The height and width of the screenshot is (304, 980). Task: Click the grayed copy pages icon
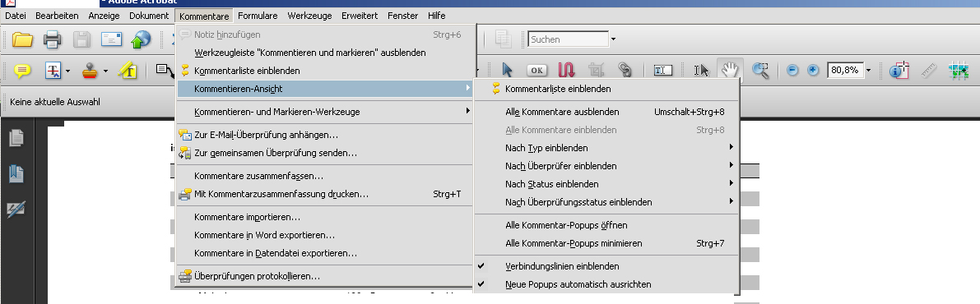pyautogui.click(x=504, y=39)
